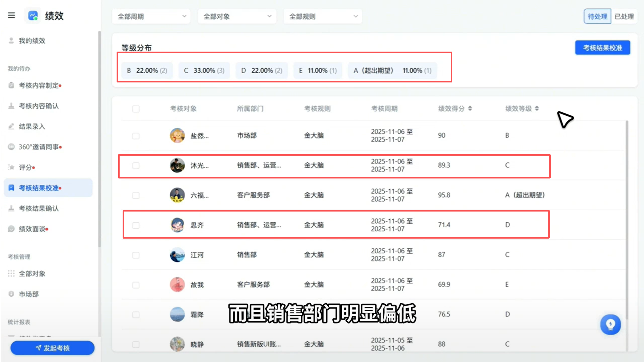Screen dimensions: 644x362
Task: Click avatar of 故我 row
Action: point(177,284)
